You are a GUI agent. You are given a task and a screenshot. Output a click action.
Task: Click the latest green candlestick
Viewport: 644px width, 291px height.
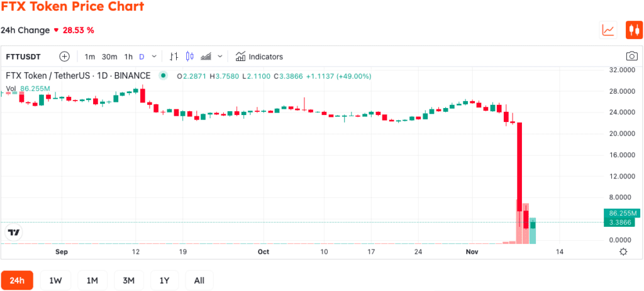click(x=533, y=224)
